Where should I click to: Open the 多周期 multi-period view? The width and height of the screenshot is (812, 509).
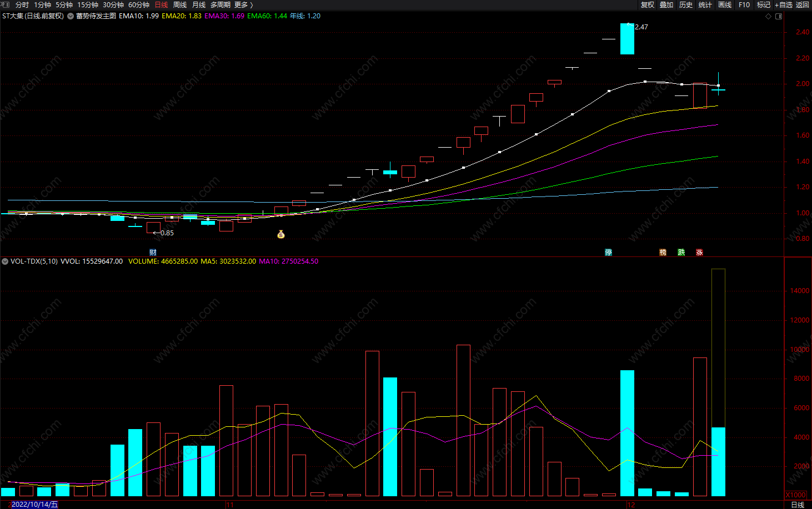(220, 5)
